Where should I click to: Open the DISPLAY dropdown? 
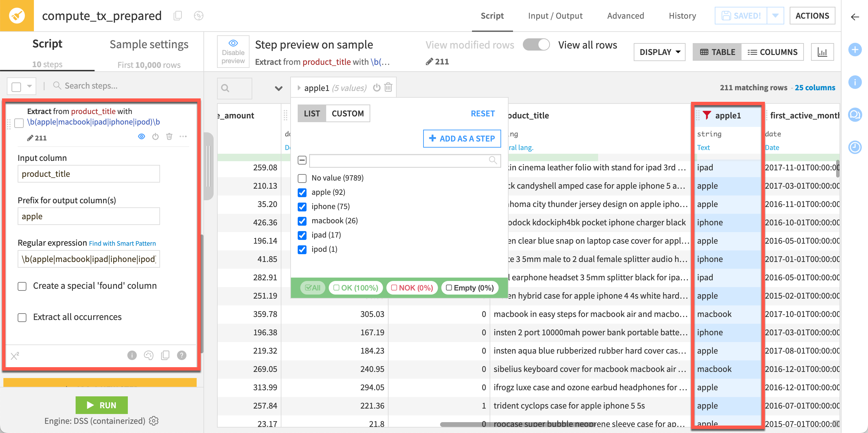pos(659,52)
